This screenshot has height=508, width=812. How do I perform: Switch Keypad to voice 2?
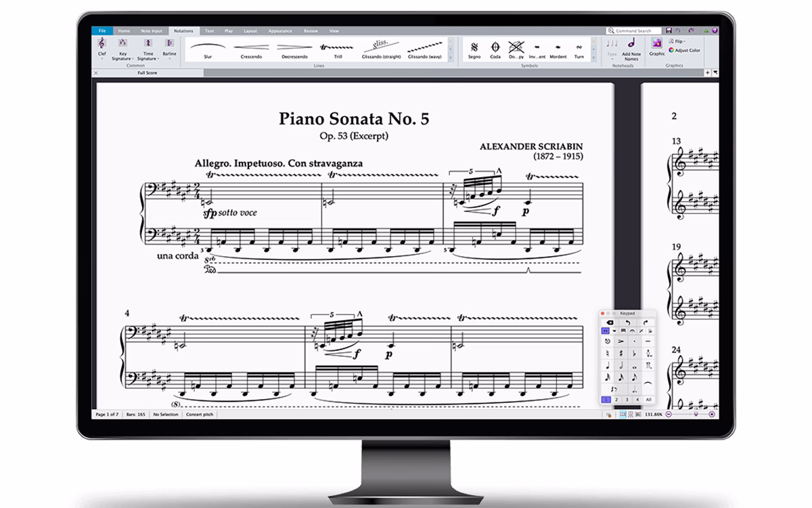click(x=616, y=400)
